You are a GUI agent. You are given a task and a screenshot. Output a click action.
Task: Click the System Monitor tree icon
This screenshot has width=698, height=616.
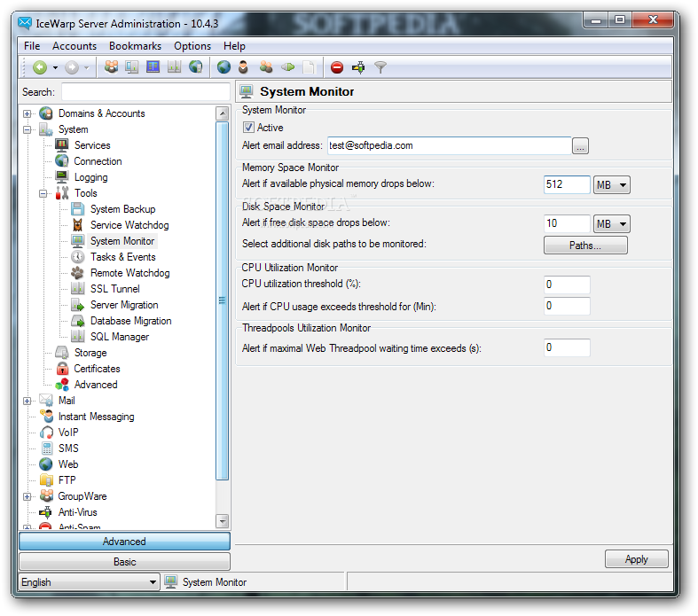pos(78,241)
